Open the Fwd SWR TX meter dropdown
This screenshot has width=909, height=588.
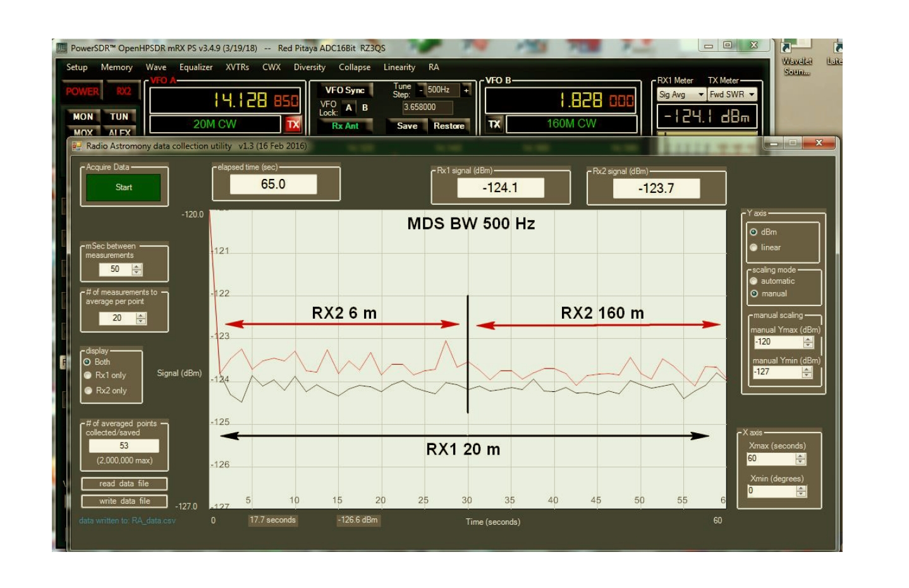[x=732, y=94]
